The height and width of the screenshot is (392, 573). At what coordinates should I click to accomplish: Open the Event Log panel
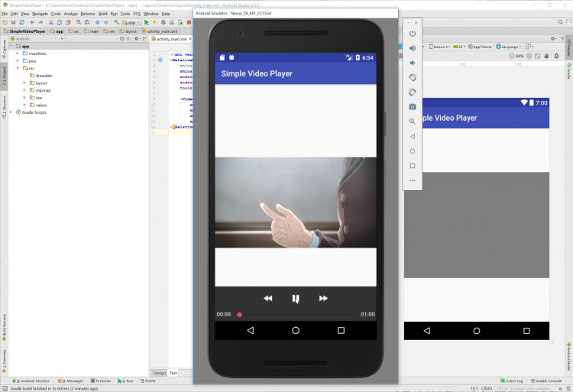[510, 381]
